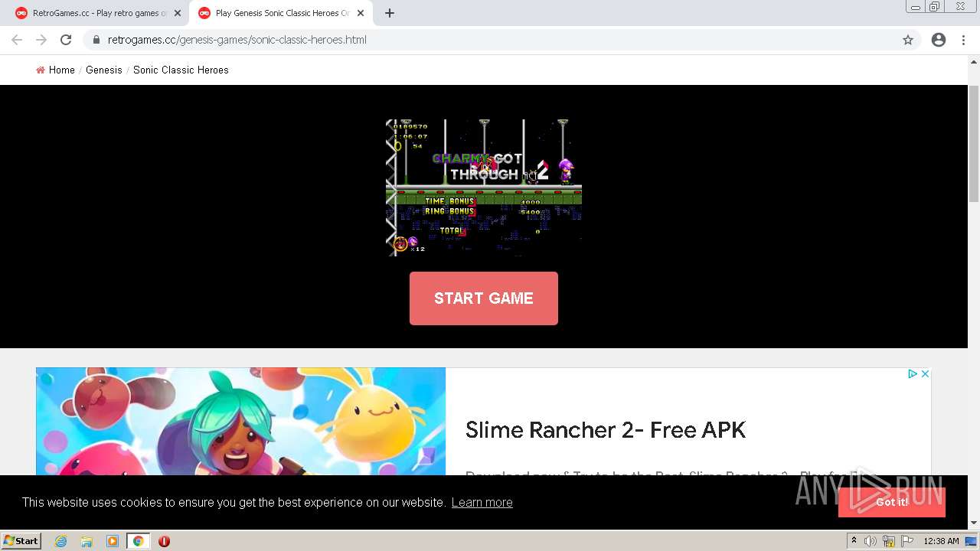Click the 12:38 AM taskbar clock

(941, 541)
